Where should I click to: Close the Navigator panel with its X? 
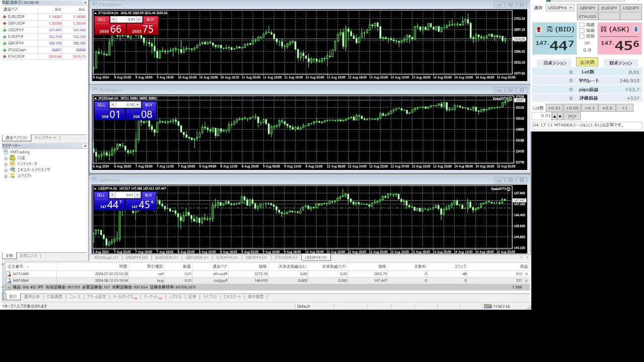click(85, 146)
